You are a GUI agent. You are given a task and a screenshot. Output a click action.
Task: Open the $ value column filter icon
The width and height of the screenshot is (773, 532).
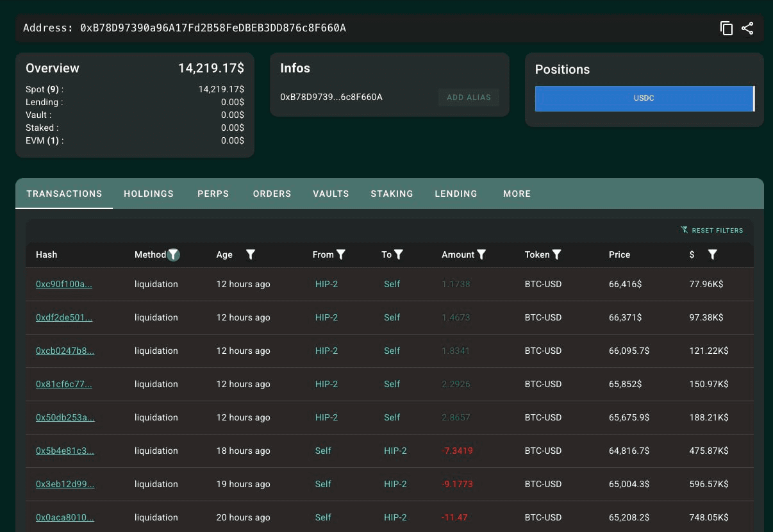[x=712, y=254]
